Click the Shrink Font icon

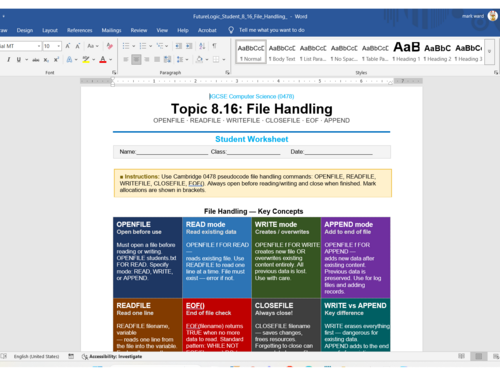(x=78, y=46)
